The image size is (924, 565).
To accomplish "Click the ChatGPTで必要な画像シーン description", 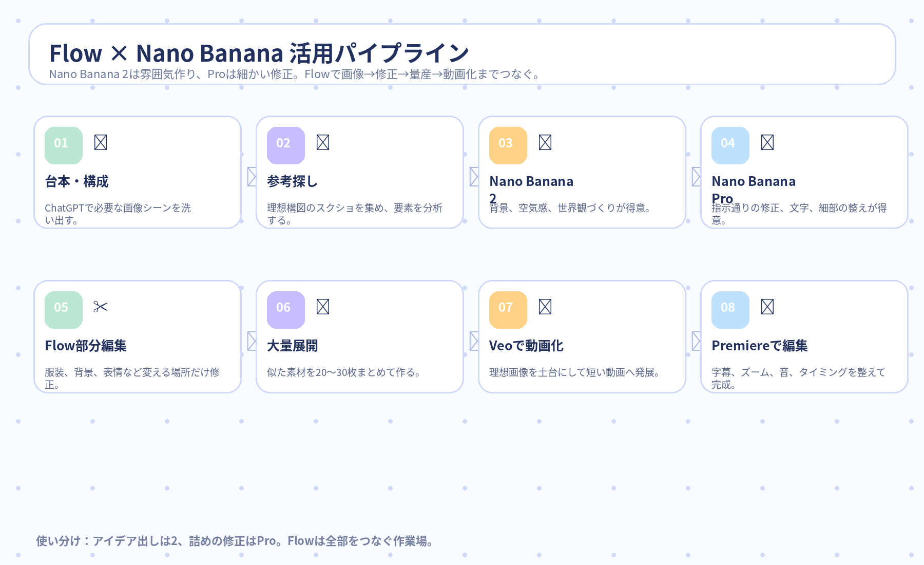I will [x=118, y=214].
